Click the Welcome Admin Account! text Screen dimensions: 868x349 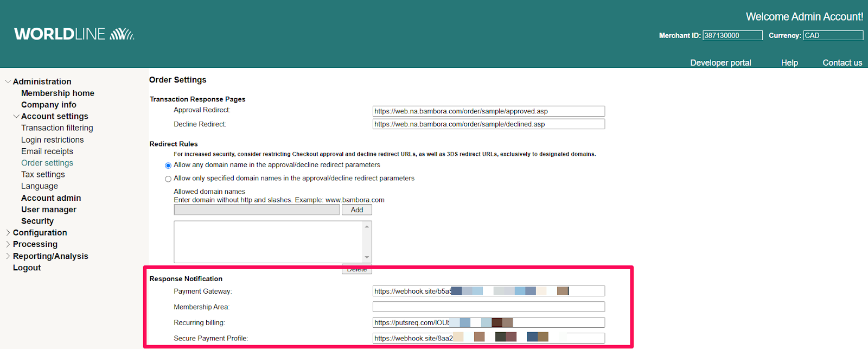pos(805,17)
